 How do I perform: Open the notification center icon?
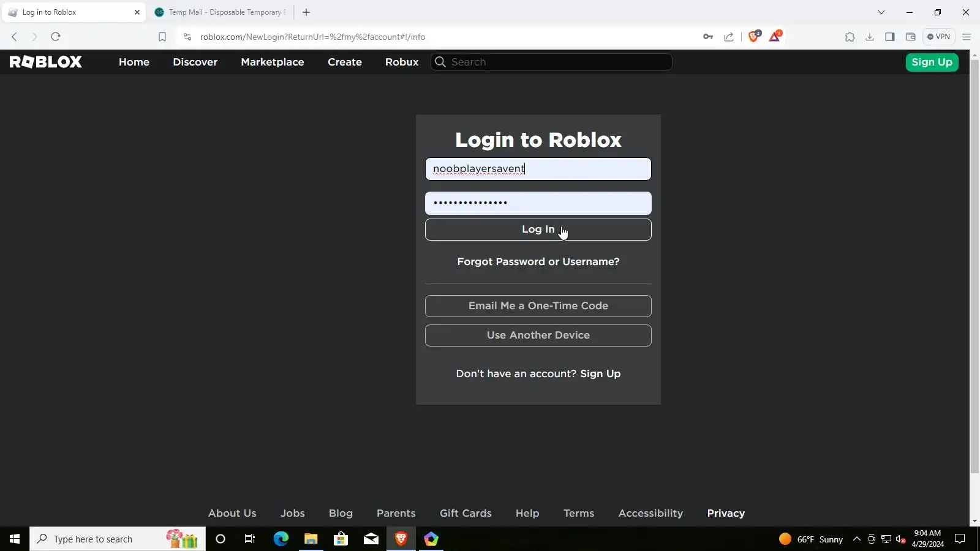point(960,539)
